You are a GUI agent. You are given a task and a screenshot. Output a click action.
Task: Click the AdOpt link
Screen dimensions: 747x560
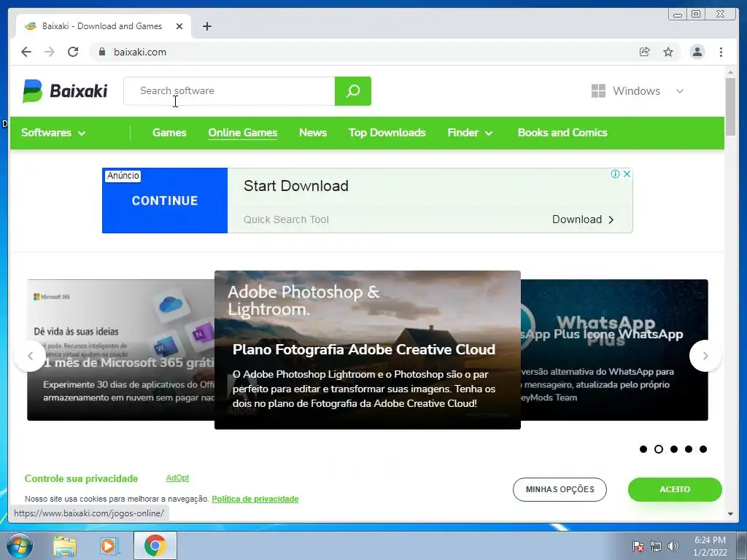pyautogui.click(x=177, y=478)
